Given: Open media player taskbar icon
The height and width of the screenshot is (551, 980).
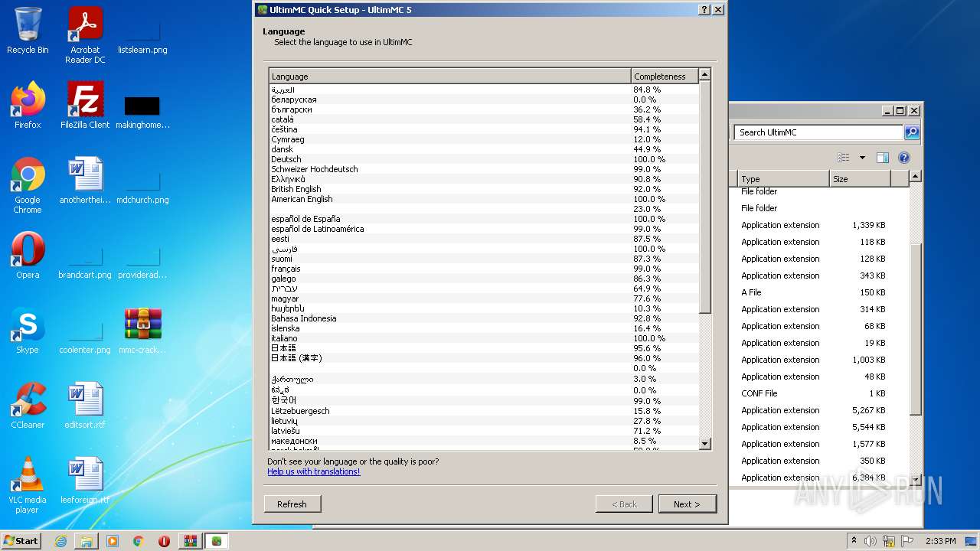Looking at the screenshot, I should pos(113,541).
